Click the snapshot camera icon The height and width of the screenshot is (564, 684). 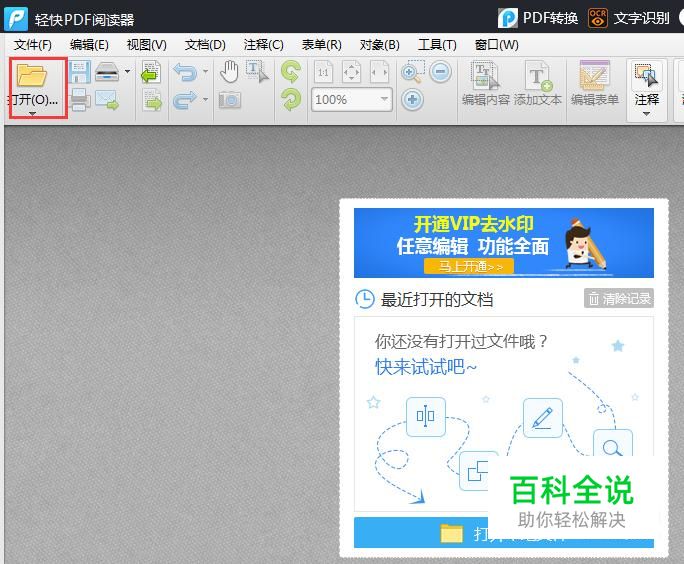coord(230,100)
